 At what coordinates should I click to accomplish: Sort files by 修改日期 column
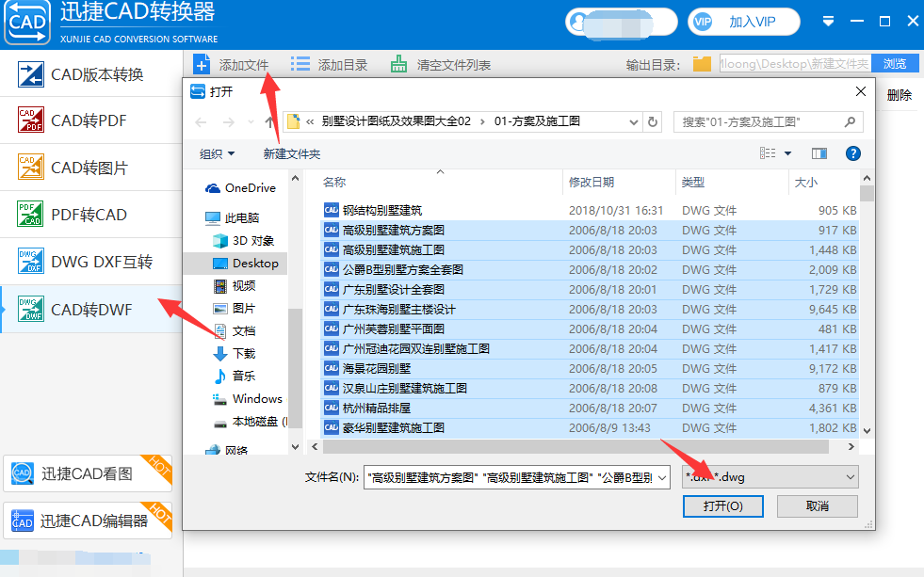click(620, 182)
